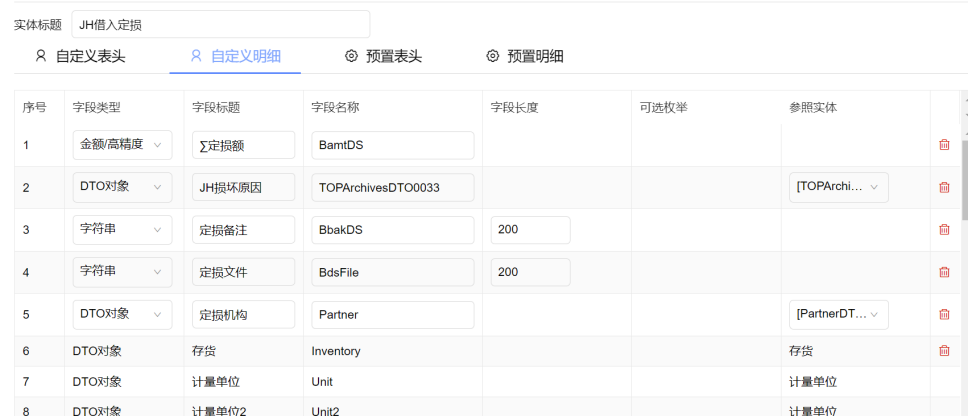Delete row 3 定损备注 with trash icon

944,229
